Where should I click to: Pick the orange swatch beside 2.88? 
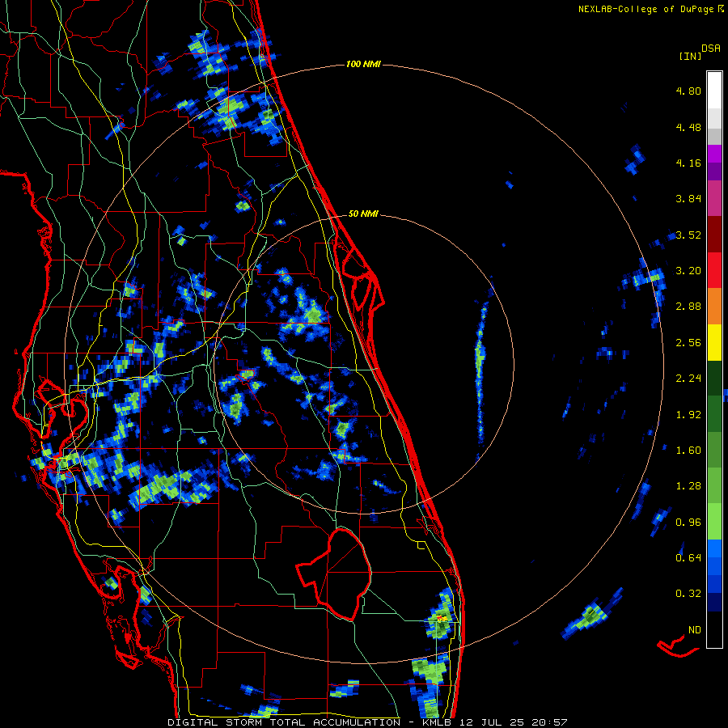[714, 306]
